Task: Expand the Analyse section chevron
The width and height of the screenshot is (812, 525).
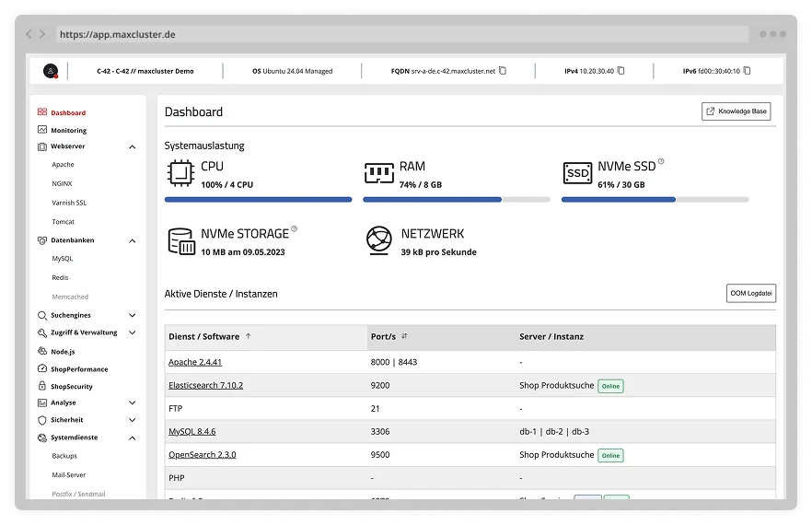Action: pos(132,402)
